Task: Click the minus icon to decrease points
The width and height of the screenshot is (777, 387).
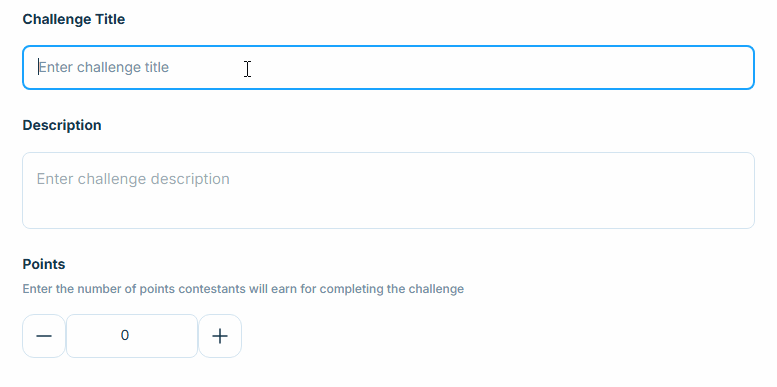Action: tap(44, 336)
